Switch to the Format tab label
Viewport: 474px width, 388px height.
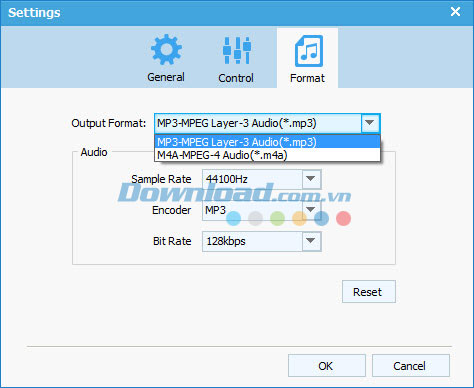coord(307,78)
